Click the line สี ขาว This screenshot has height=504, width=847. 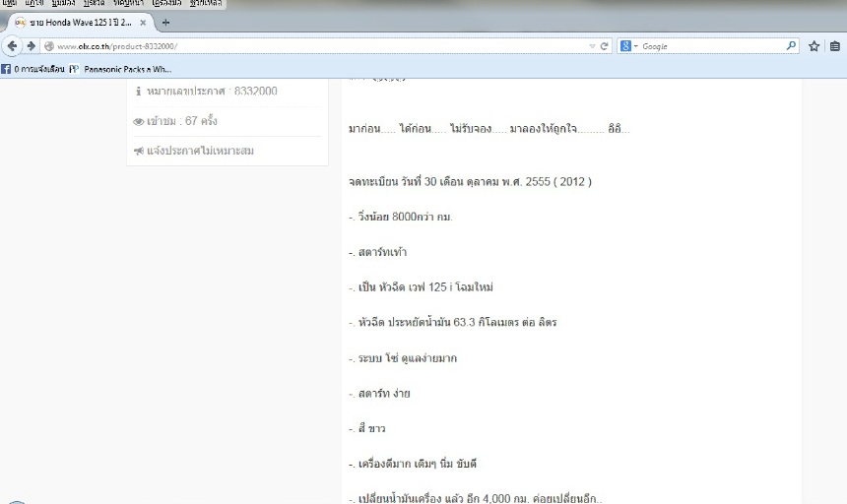pyautogui.click(x=366, y=428)
